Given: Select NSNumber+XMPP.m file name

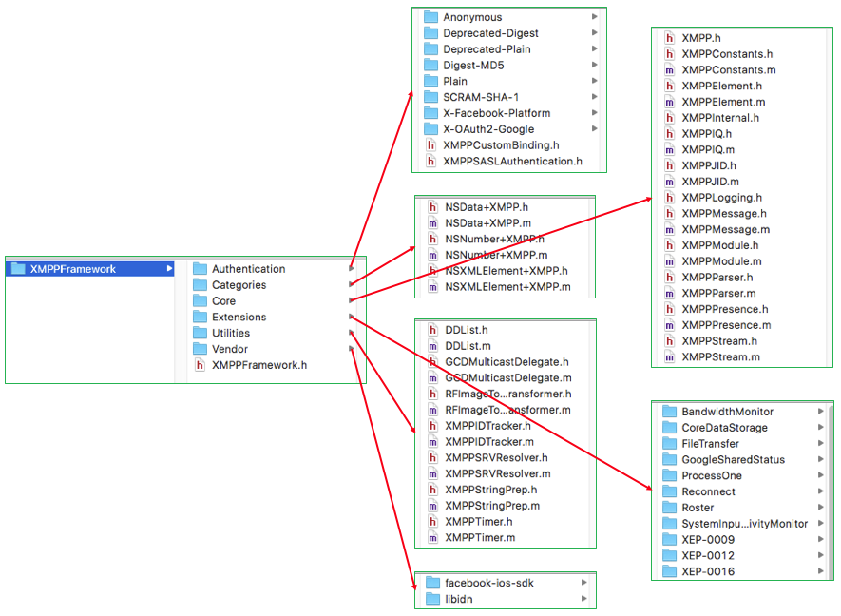Looking at the screenshot, I should pos(496,255).
